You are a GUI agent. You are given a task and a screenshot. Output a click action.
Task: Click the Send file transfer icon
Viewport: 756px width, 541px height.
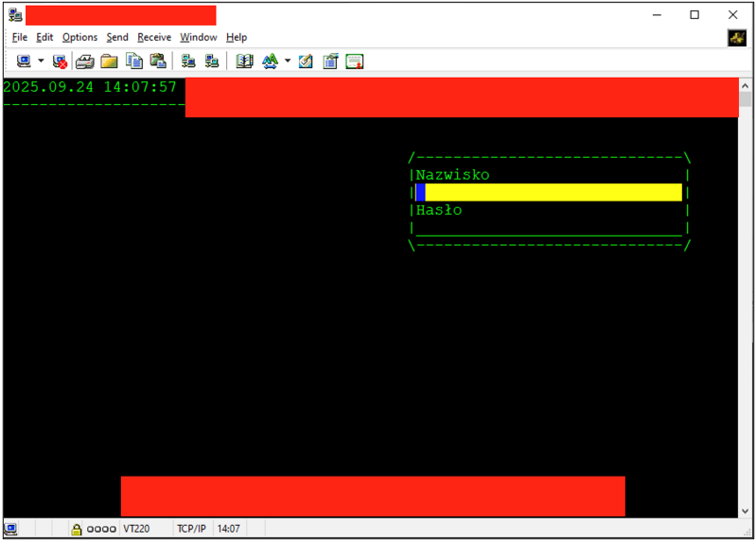(188, 61)
